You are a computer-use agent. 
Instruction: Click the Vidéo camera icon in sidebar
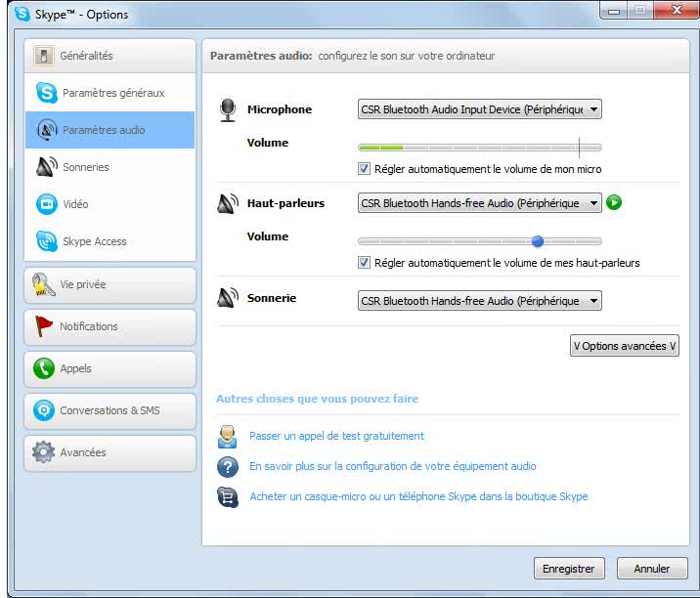coord(46,204)
